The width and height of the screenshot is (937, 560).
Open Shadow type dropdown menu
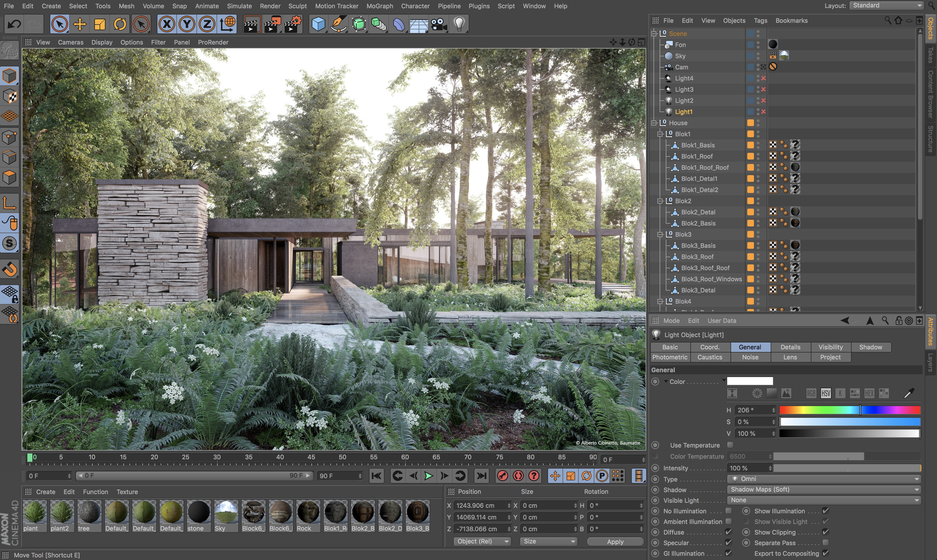tap(825, 489)
